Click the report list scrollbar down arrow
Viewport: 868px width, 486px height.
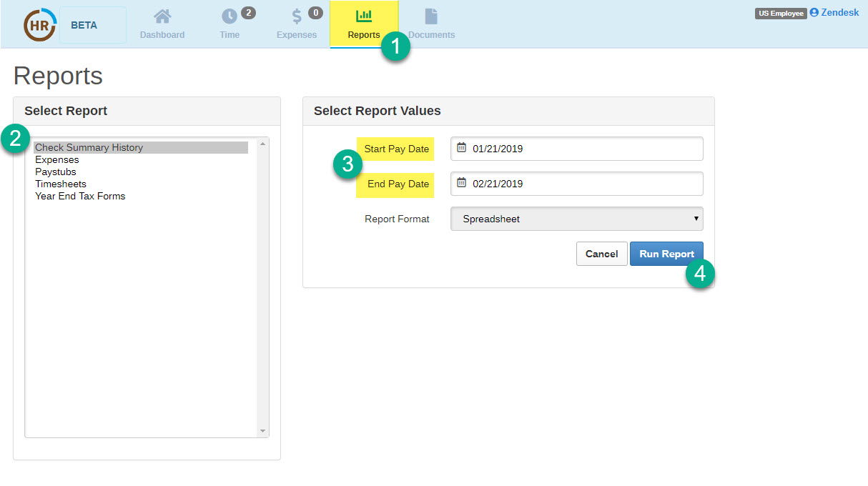[262, 431]
